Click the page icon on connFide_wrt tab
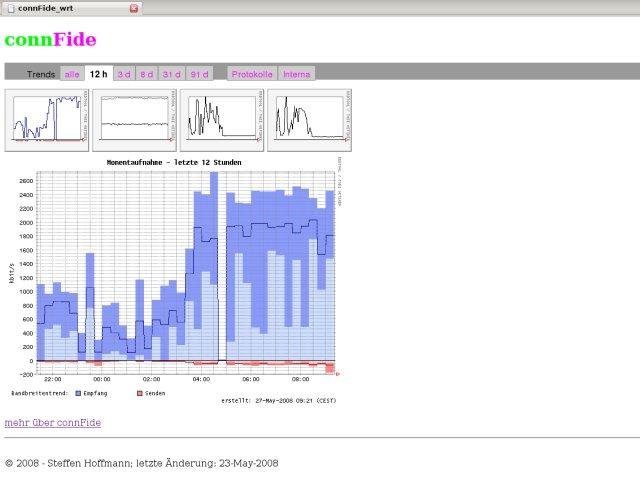This screenshot has height=480, width=640. tap(11, 8)
